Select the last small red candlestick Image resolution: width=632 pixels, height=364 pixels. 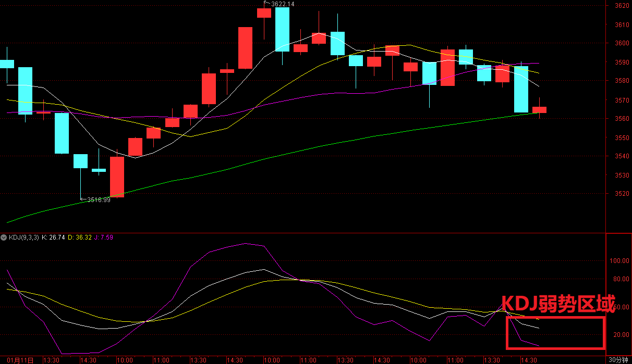(539, 110)
